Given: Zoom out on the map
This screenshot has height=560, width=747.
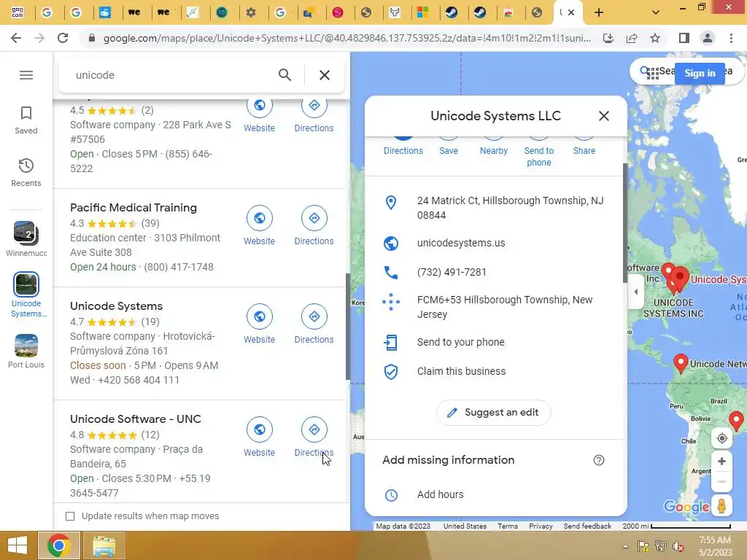Looking at the screenshot, I should point(721,482).
